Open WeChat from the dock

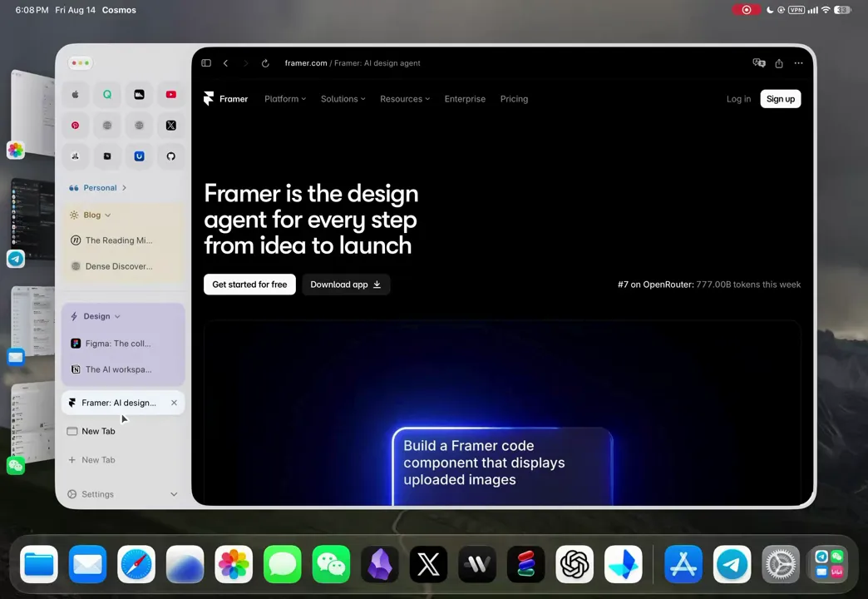coord(331,564)
